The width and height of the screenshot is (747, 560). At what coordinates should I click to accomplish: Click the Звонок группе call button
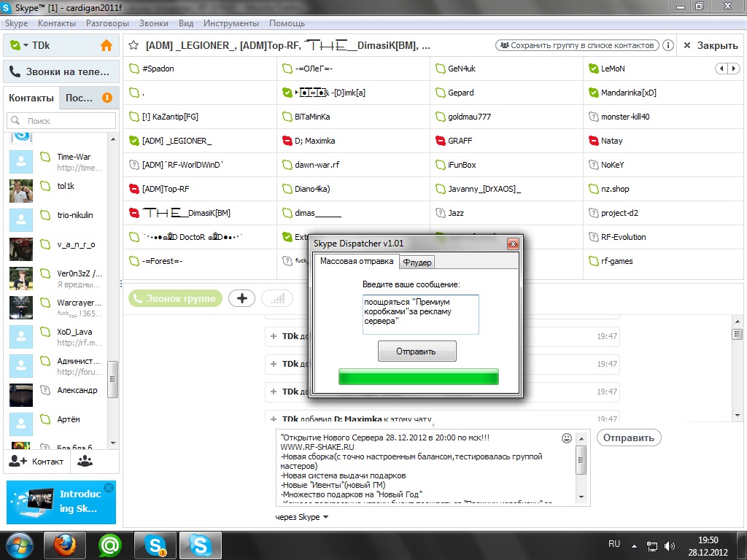175,298
